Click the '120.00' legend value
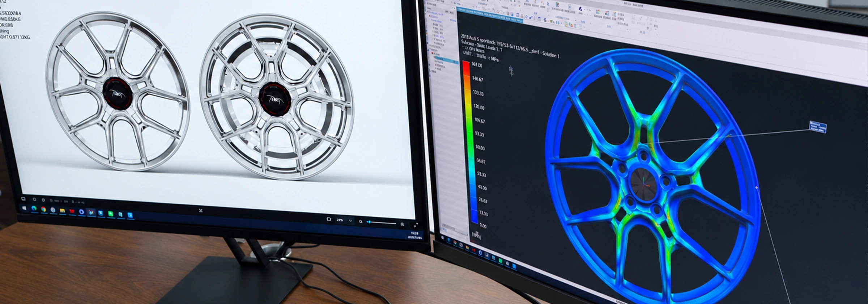The image size is (868, 304). point(479,107)
